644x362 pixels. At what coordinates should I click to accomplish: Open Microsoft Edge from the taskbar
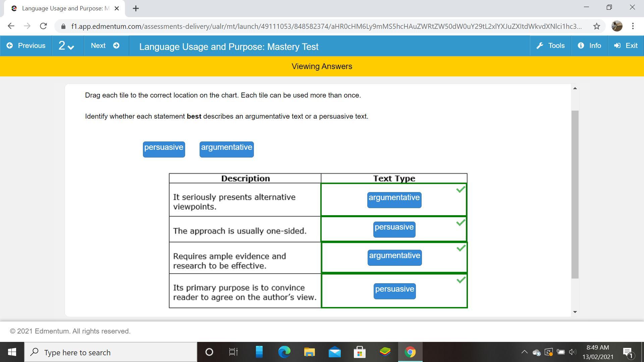click(x=284, y=352)
